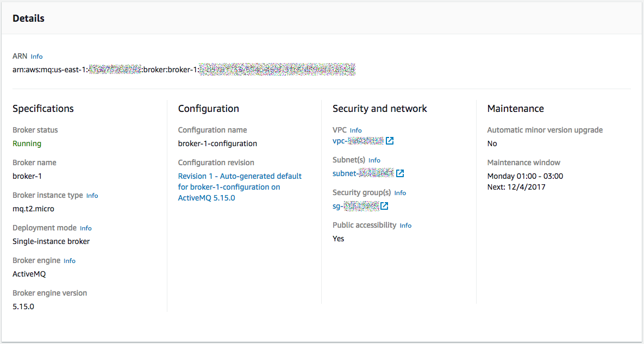Click the broker ARN text value
This screenshot has height=344, width=644.
(x=184, y=70)
